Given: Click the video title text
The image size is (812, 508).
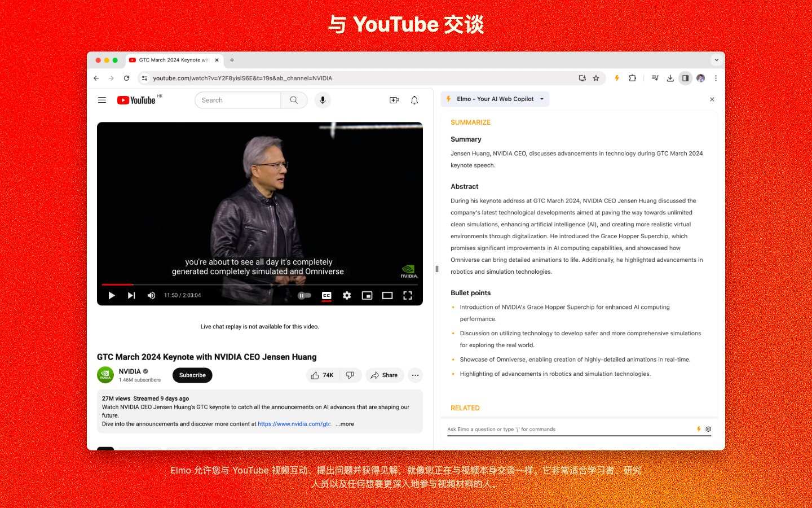Looking at the screenshot, I should [207, 357].
